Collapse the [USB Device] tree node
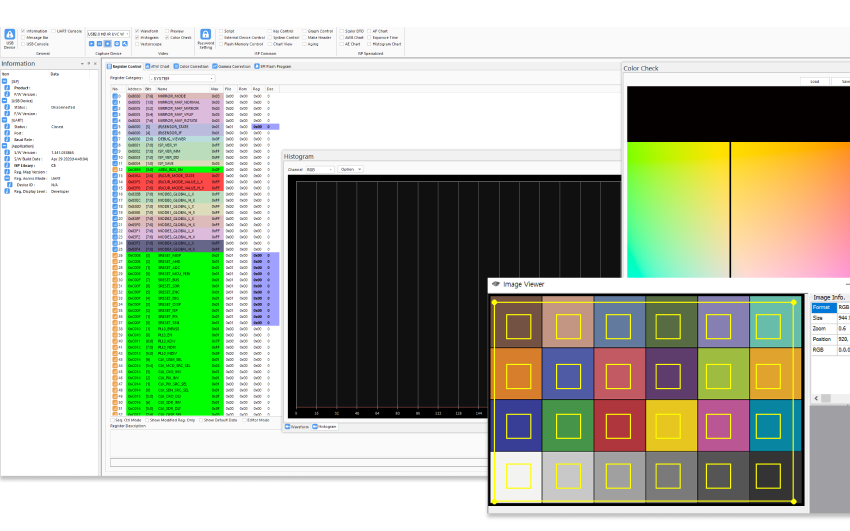 click(4, 101)
